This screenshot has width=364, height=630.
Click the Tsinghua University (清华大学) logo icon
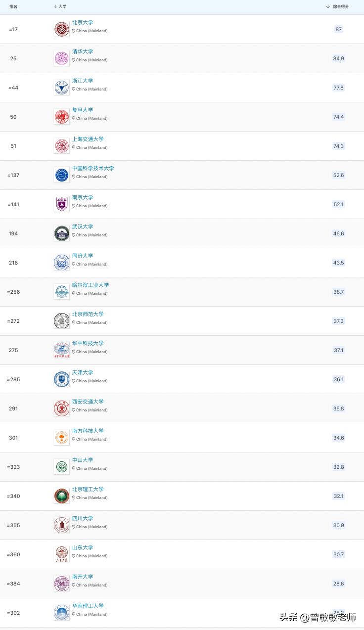(62, 58)
